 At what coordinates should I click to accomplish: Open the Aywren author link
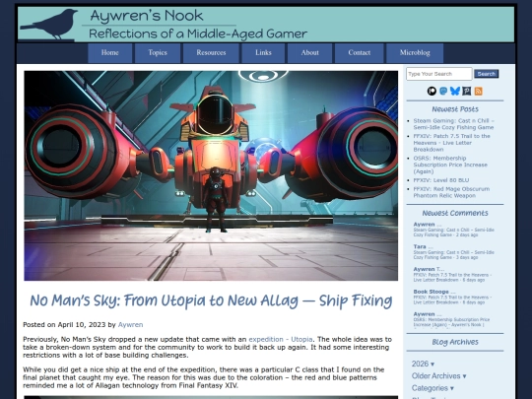130,325
